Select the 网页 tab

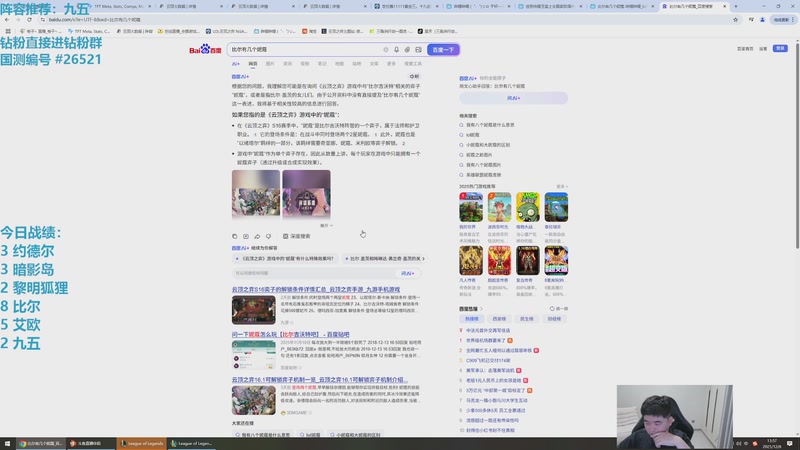click(253, 64)
